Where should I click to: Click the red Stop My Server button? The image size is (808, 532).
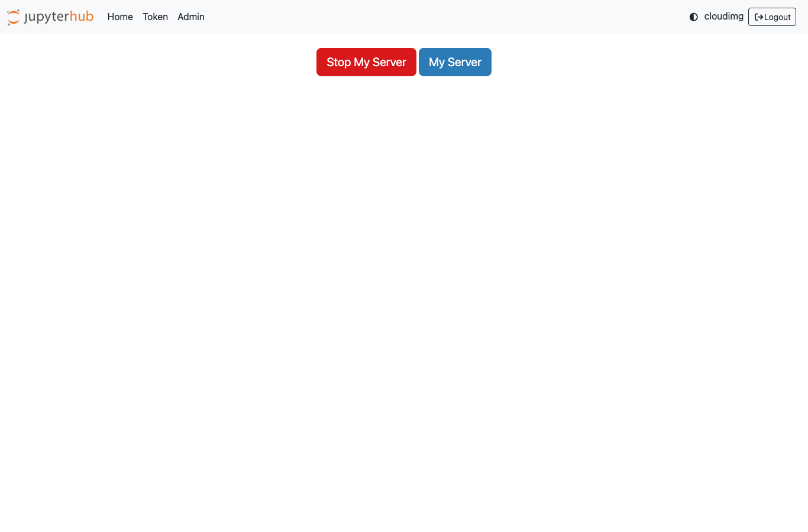366,62
